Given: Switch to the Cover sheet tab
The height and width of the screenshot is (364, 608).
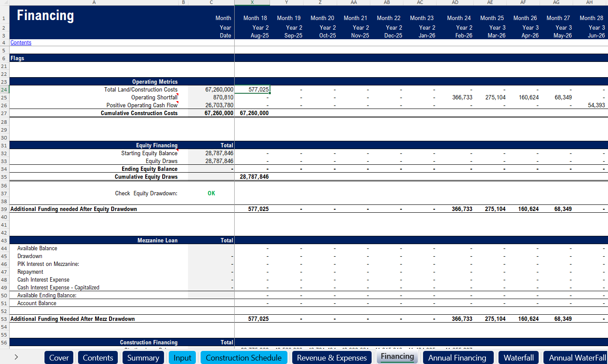Looking at the screenshot, I should point(59,358).
